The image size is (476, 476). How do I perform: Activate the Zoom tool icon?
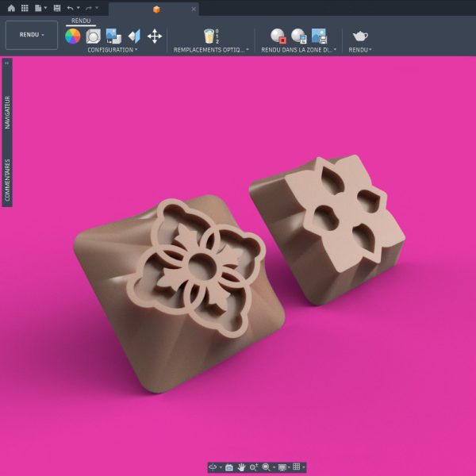tap(254, 467)
